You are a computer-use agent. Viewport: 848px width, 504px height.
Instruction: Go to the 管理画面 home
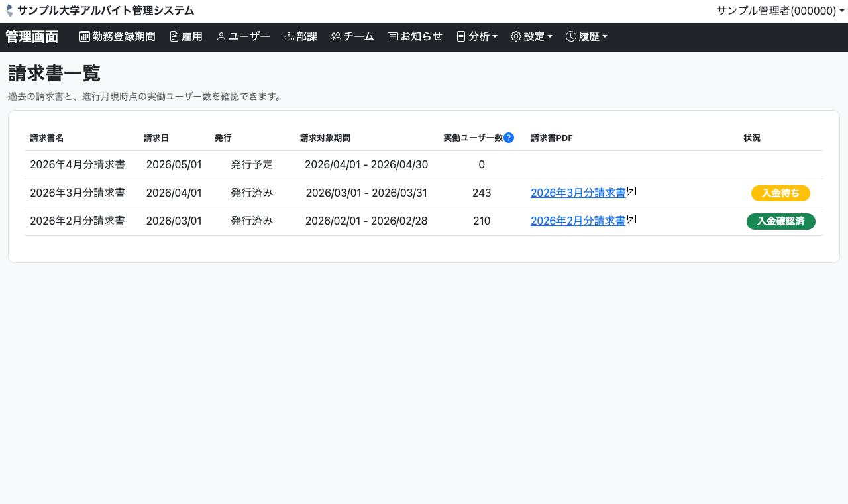32,37
